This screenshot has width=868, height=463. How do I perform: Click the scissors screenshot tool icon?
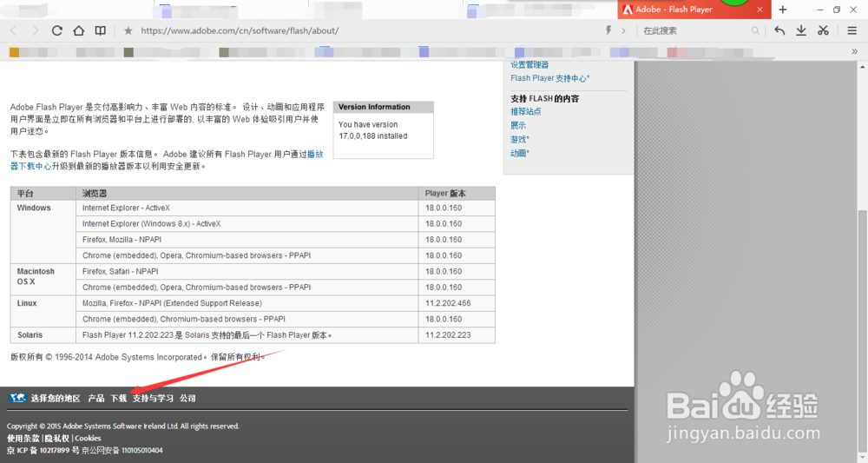[x=823, y=31]
